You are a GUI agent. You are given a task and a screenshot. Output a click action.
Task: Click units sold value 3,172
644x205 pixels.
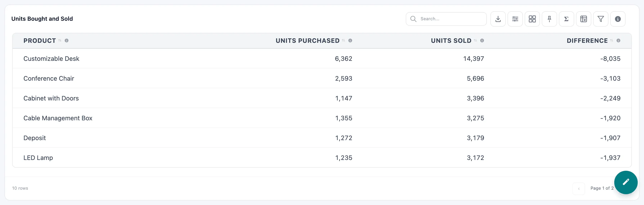[x=476, y=158]
